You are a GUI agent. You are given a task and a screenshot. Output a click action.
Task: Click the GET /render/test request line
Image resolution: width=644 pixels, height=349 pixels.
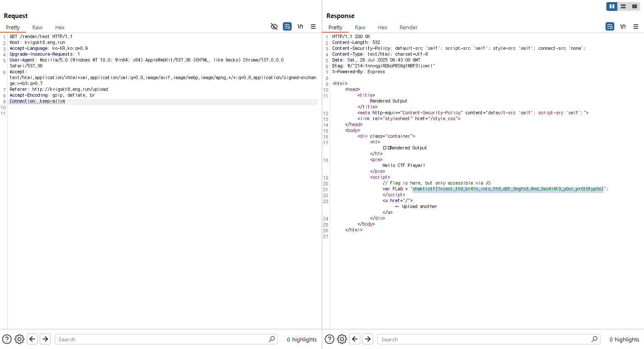(41, 36)
